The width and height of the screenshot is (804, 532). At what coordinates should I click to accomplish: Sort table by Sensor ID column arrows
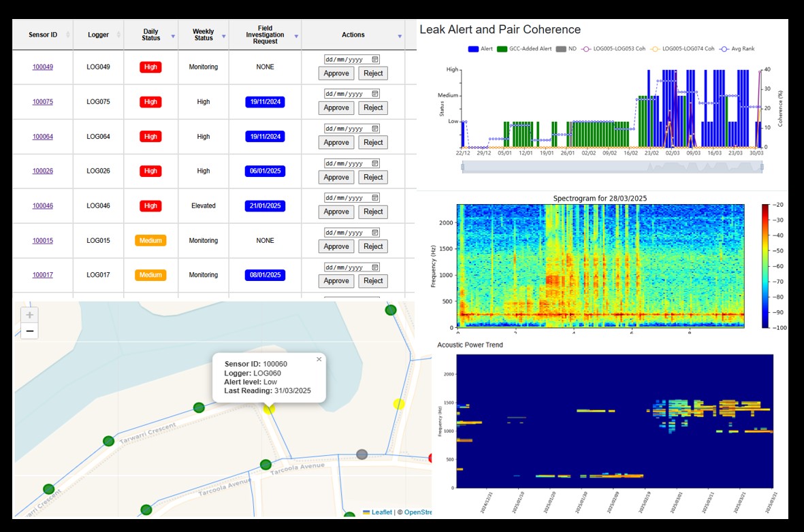(x=67, y=35)
